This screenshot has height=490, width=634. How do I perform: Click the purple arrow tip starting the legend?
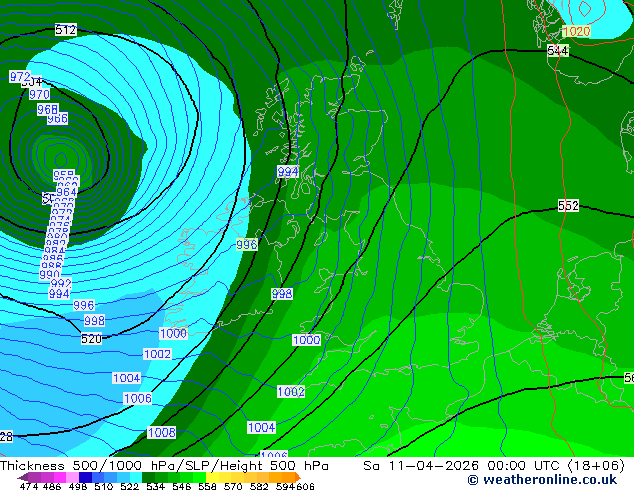click(x=23, y=477)
